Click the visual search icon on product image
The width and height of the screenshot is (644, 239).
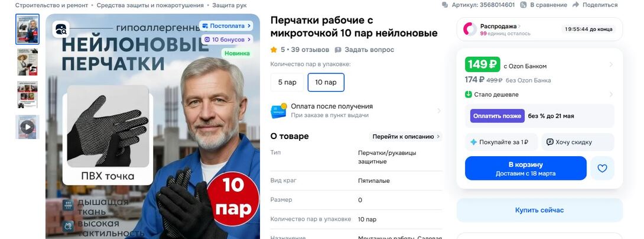(61, 29)
